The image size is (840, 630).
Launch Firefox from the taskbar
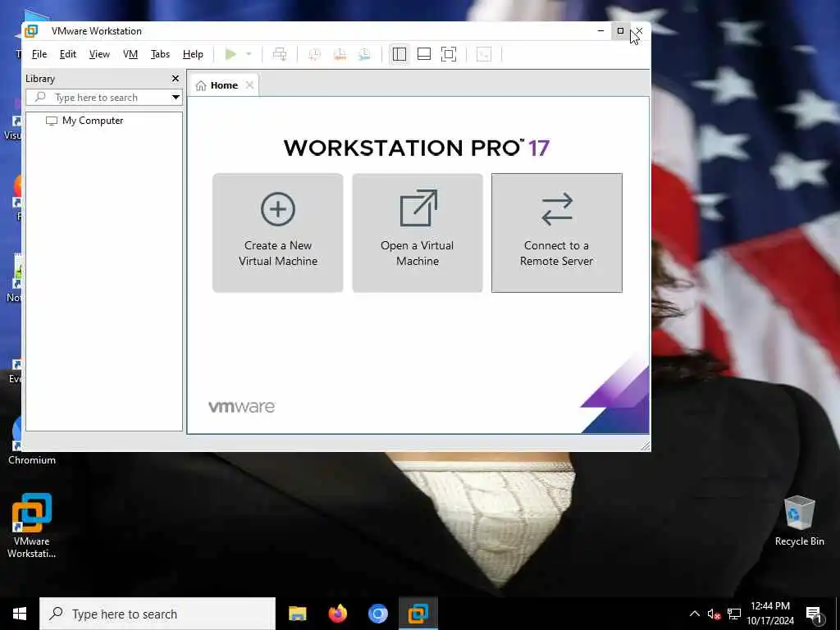(337, 614)
